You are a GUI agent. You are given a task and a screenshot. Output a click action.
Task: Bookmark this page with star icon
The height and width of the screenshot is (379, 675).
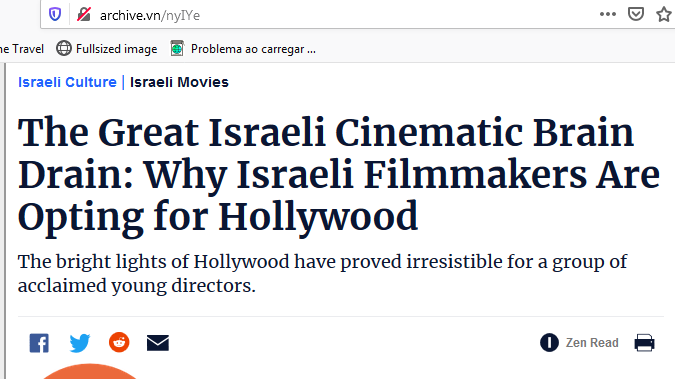pyautogui.click(x=664, y=14)
